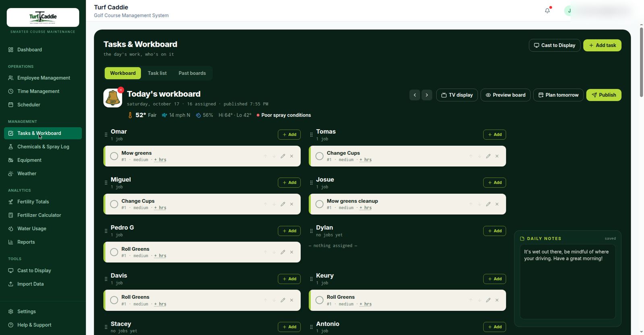This screenshot has width=644, height=335.
Task: Open Plan tomorrow
Action: 558,95
